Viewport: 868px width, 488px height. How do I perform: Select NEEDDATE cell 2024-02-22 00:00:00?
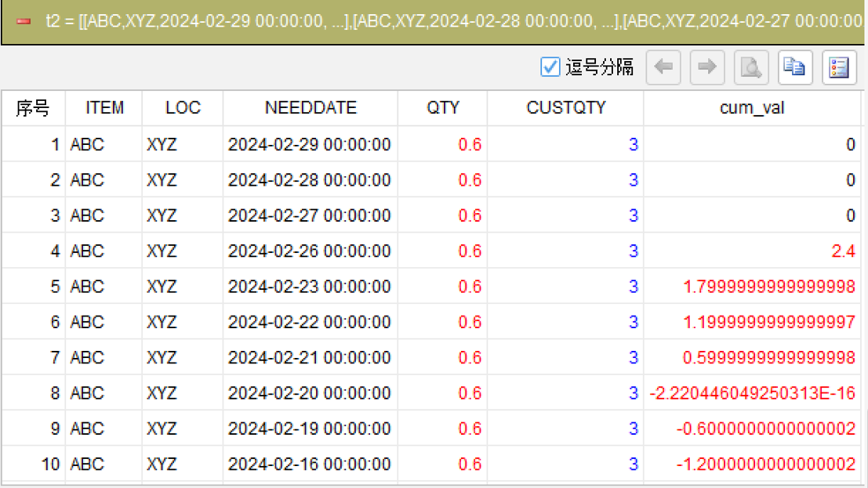pos(310,322)
